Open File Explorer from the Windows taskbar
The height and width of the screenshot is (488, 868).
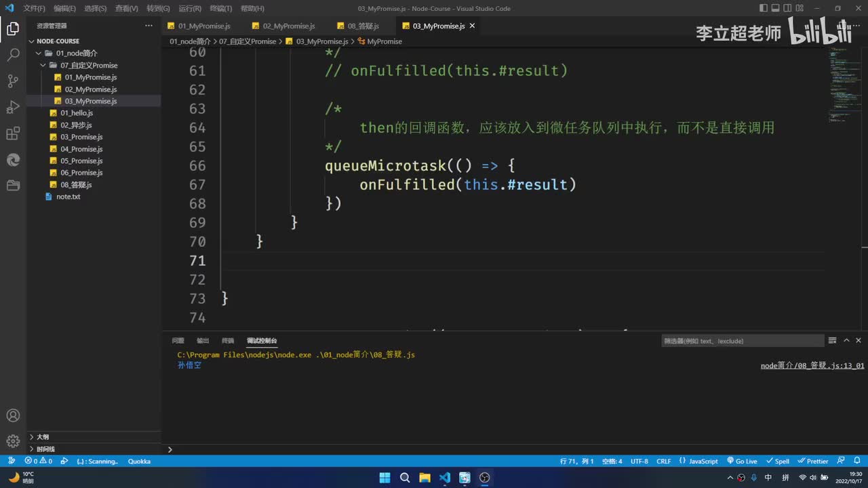click(425, 477)
